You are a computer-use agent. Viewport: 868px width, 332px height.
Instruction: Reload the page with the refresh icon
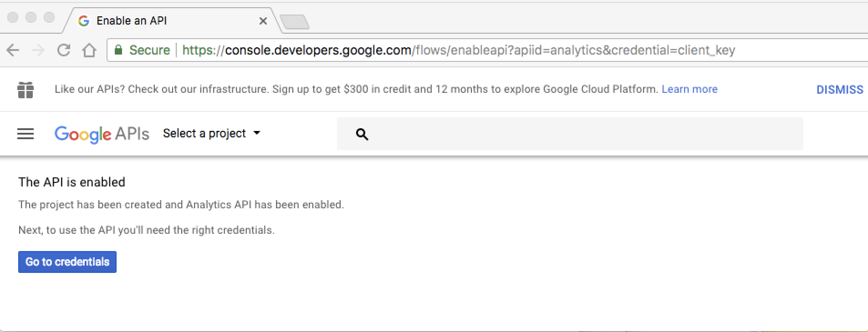(x=64, y=50)
